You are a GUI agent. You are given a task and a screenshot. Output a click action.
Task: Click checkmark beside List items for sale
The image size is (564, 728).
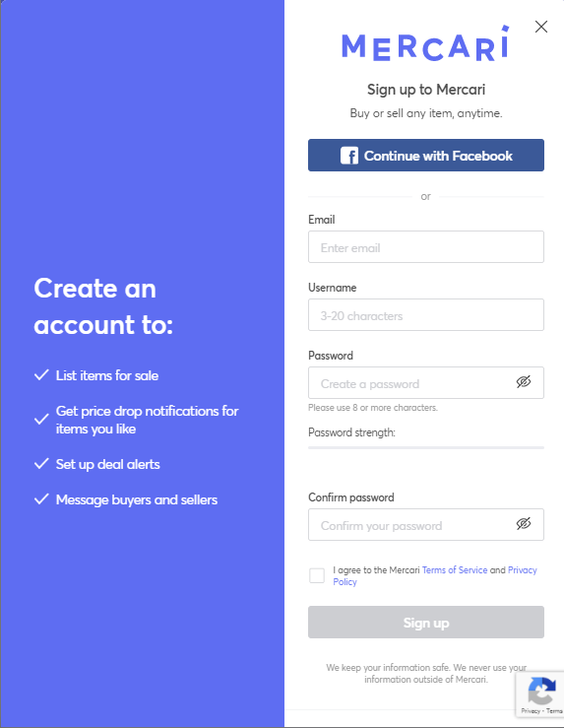click(x=41, y=374)
